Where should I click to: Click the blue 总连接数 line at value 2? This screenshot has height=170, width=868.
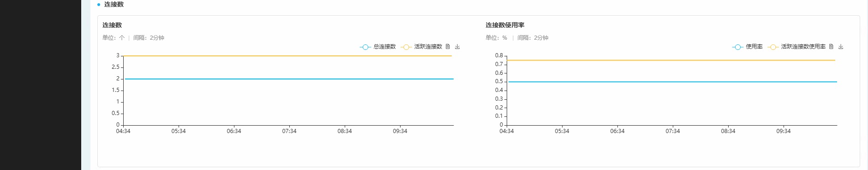tap(288, 79)
